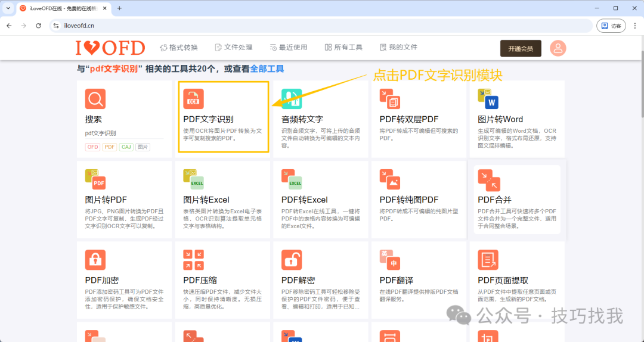
Task: Click the site info icon in address bar
Action: (x=56, y=26)
